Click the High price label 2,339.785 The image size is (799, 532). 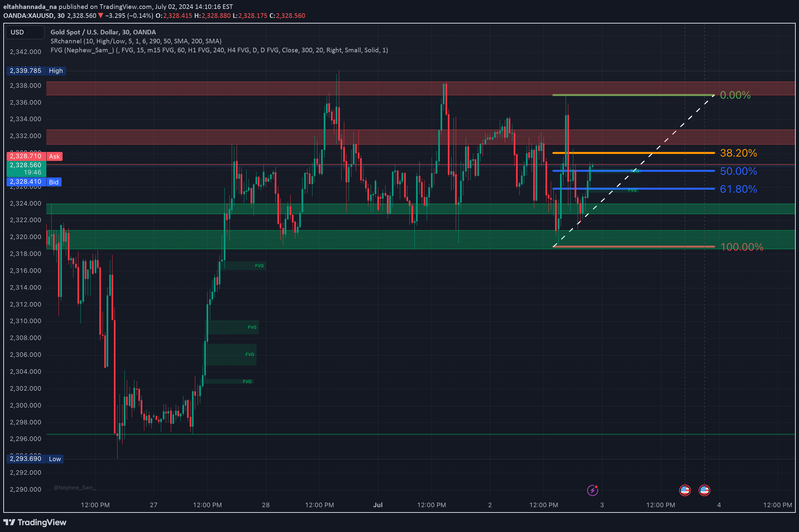click(x=36, y=71)
